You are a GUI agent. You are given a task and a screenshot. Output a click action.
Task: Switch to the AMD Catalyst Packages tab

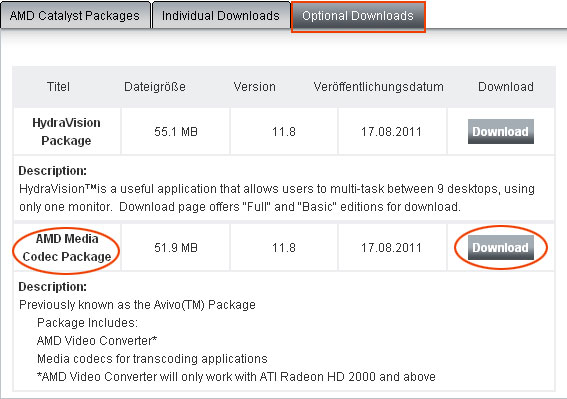pos(75,16)
